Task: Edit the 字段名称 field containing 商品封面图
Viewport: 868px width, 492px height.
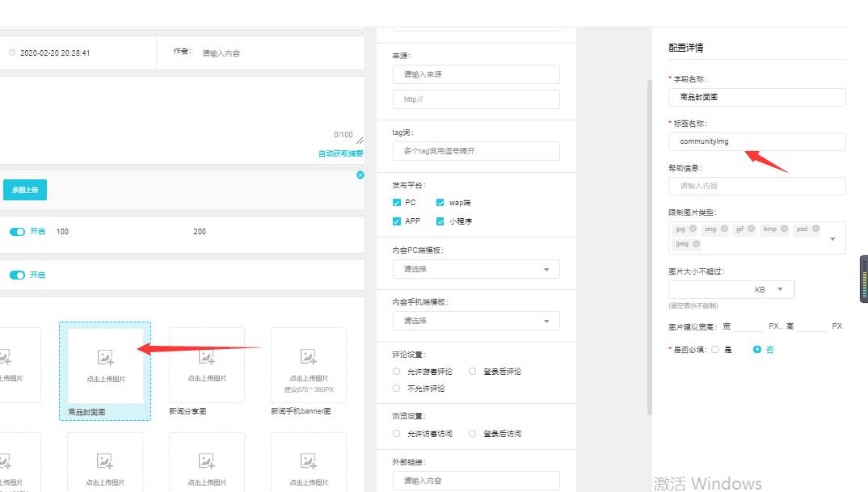Action: tap(756, 98)
